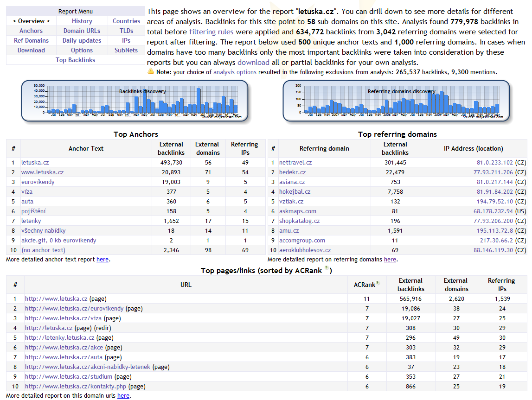Go to the SubNets report

[x=126, y=50]
